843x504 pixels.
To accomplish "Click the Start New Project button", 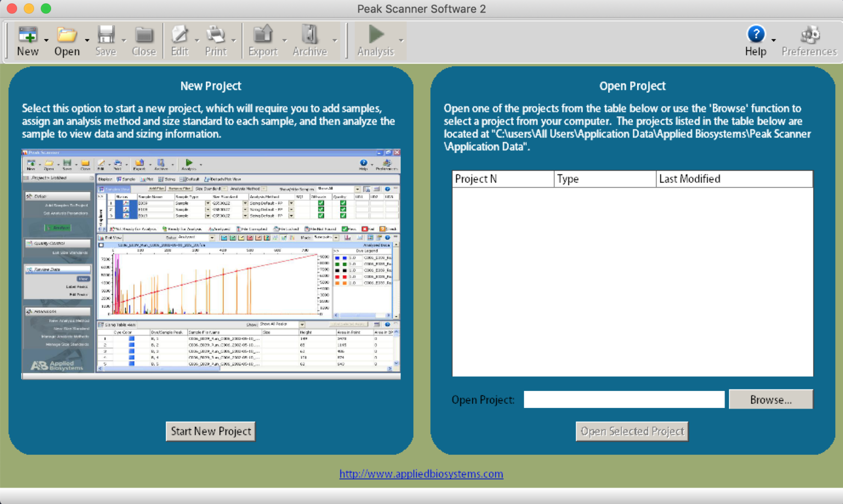I will [210, 431].
